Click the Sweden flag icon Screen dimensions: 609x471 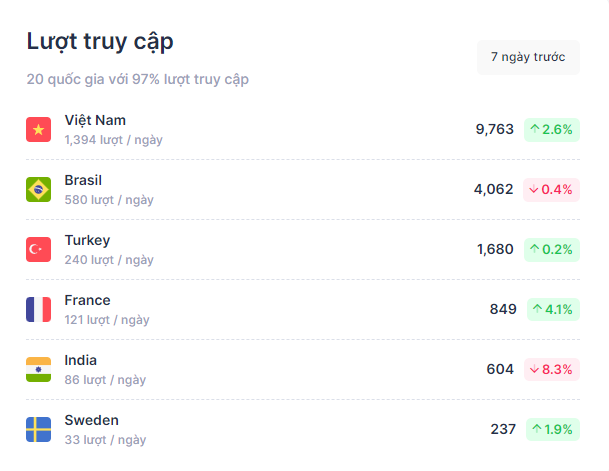(39, 429)
